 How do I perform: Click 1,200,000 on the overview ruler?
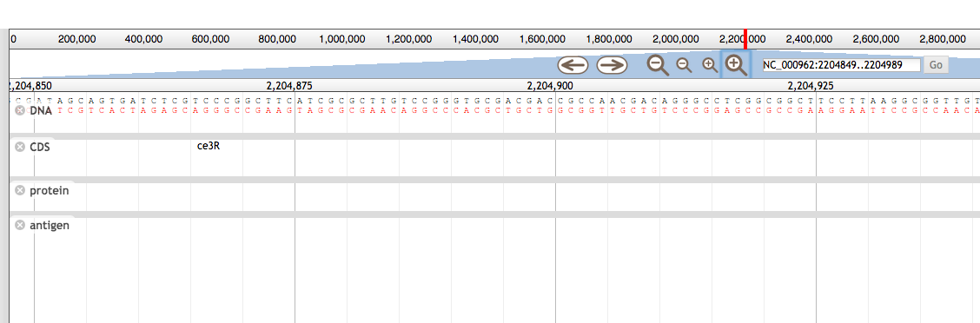408,39
